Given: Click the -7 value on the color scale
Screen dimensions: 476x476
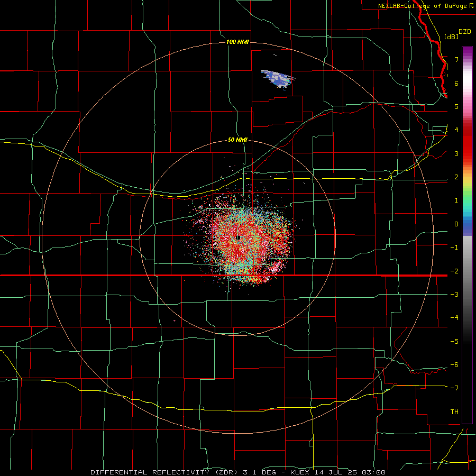Looking at the screenshot, I should pos(454,388).
